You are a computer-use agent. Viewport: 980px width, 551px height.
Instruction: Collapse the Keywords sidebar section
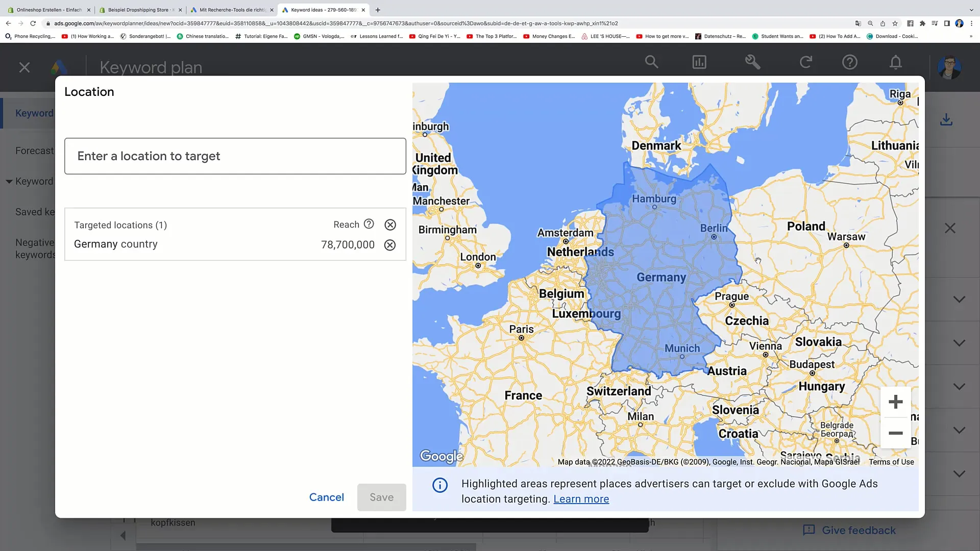[9, 182]
